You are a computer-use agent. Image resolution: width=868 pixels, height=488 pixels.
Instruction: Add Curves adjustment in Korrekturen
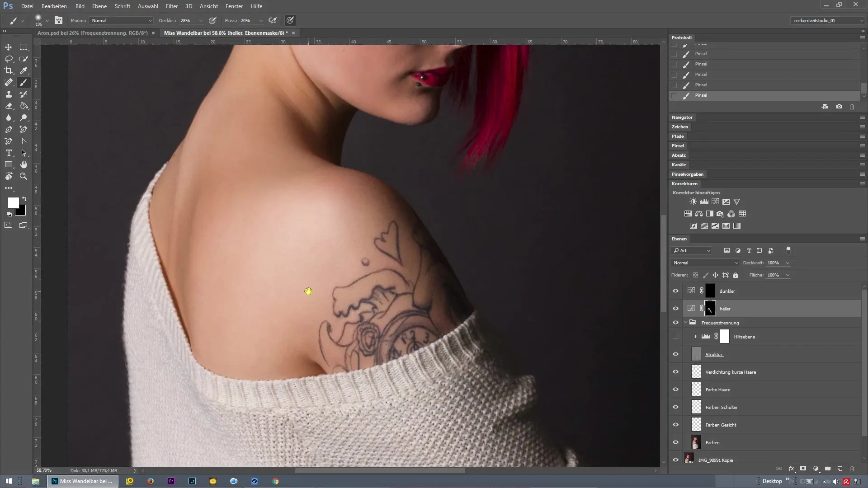pyautogui.click(x=715, y=202)
